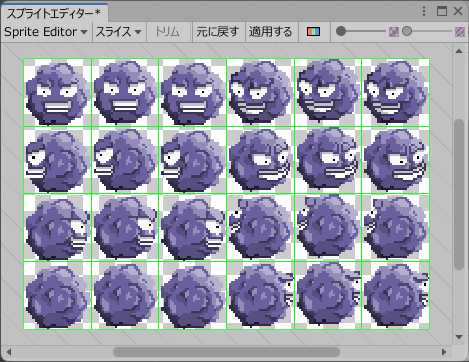Open the Sprite Editor mode dropdown
This screenshot has width=469, height=362.
point(46,32)
